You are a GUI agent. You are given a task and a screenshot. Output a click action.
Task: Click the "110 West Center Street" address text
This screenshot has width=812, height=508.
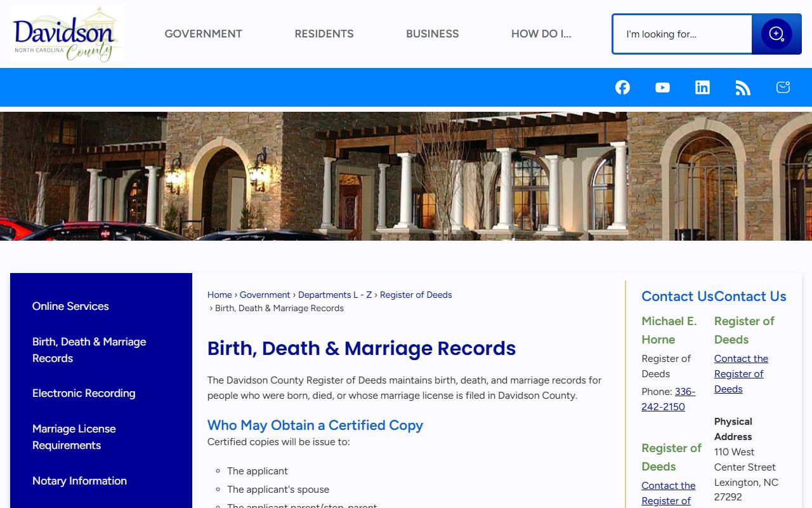[x=745, y=459]
